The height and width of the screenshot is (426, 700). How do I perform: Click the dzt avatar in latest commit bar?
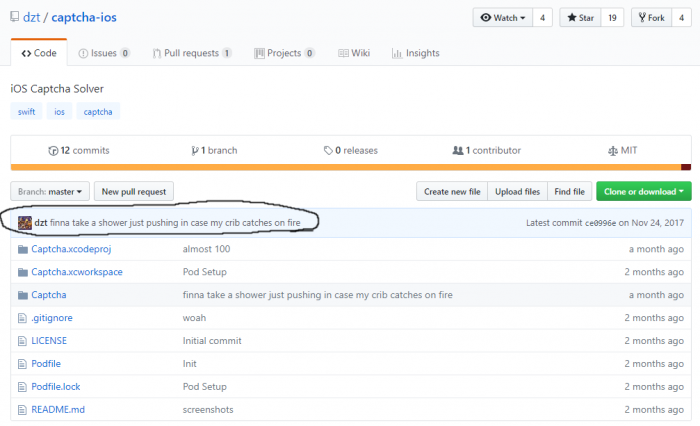click(x=25, y=223)
